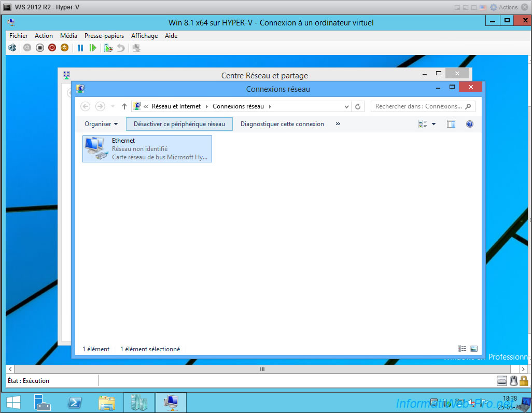Screen dimensions: 532x413
Task: Click the magnifier search icon
Action: 468,106
